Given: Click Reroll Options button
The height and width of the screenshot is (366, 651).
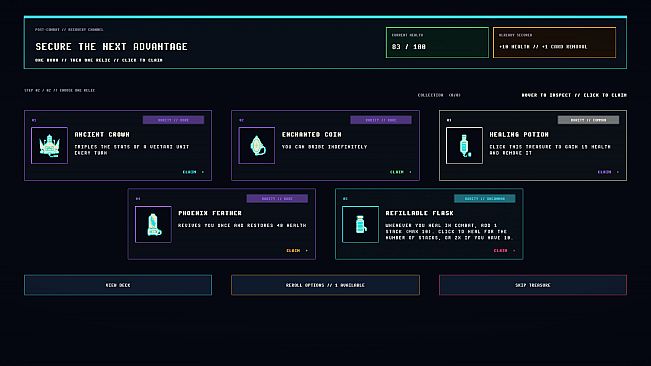Looking at the screenshot, I should [x=325, y=285].
